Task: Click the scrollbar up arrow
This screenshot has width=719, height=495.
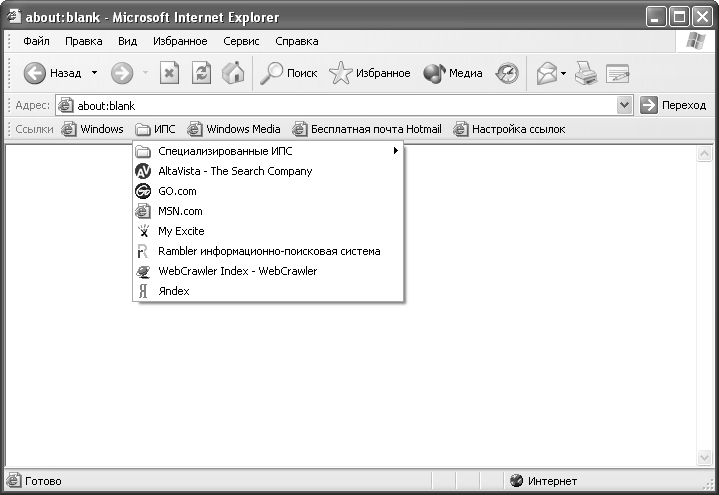Action: coord(704,154)
